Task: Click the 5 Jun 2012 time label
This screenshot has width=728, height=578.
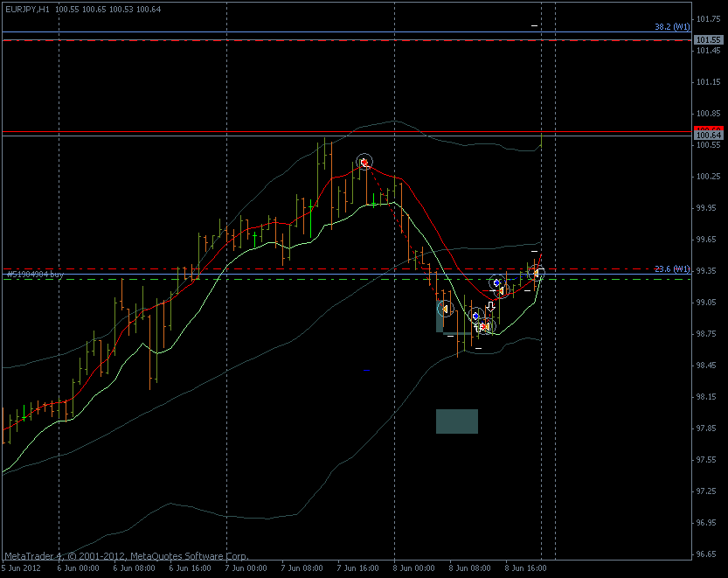Action: [x=21, y=568]
